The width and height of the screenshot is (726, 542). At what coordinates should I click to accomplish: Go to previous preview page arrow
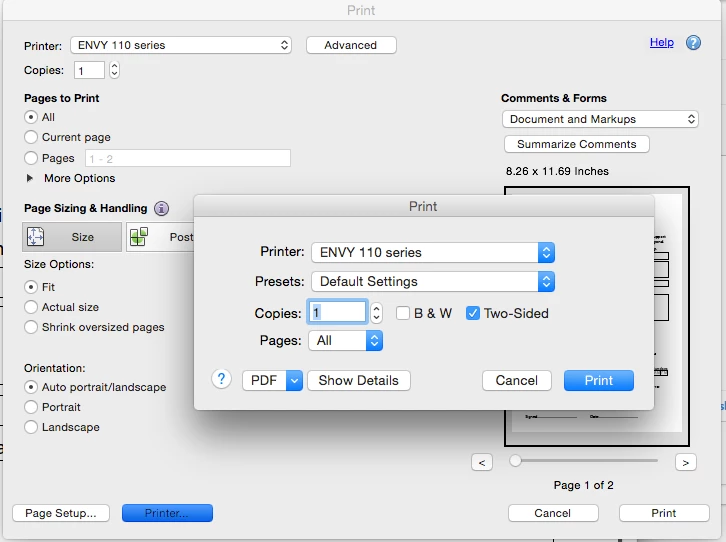pos(482,462)
